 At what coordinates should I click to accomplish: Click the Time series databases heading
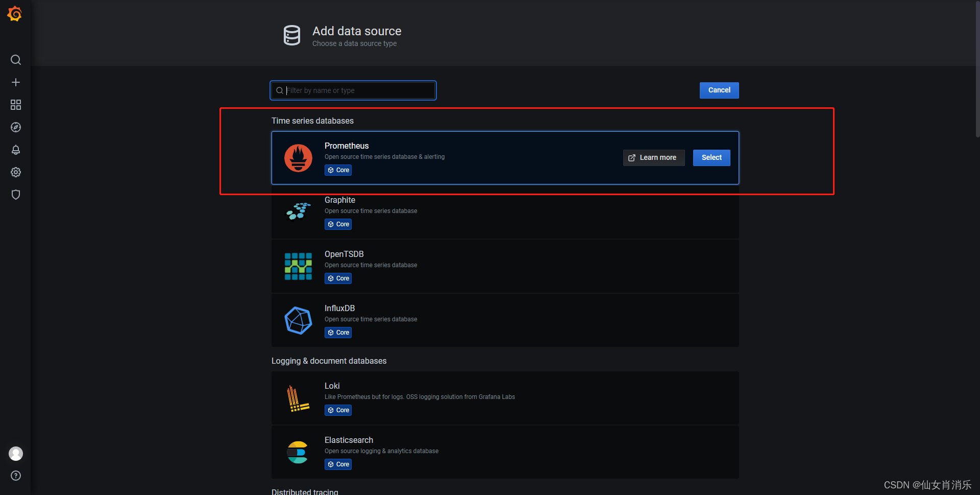click(x=312, y=121)
